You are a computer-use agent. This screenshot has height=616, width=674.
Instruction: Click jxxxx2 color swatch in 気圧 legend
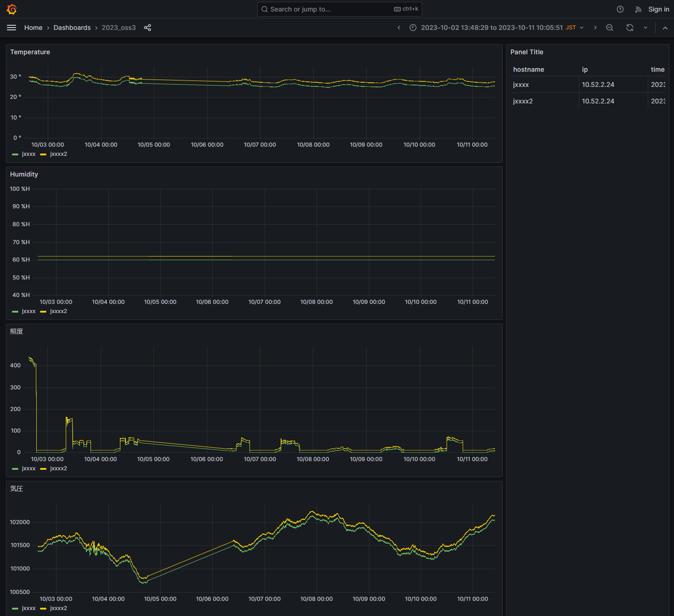tap(43, 608)
